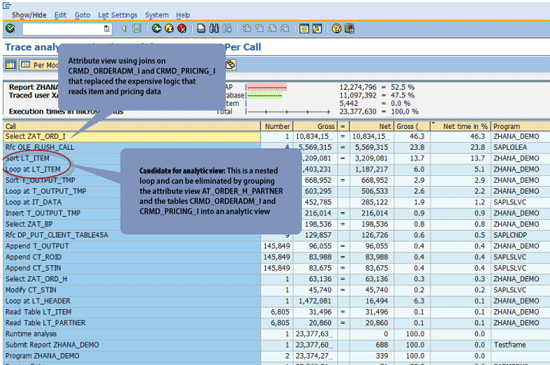Click the red Cancel icon
Viewport: 550px width, 365px height.
182,28
